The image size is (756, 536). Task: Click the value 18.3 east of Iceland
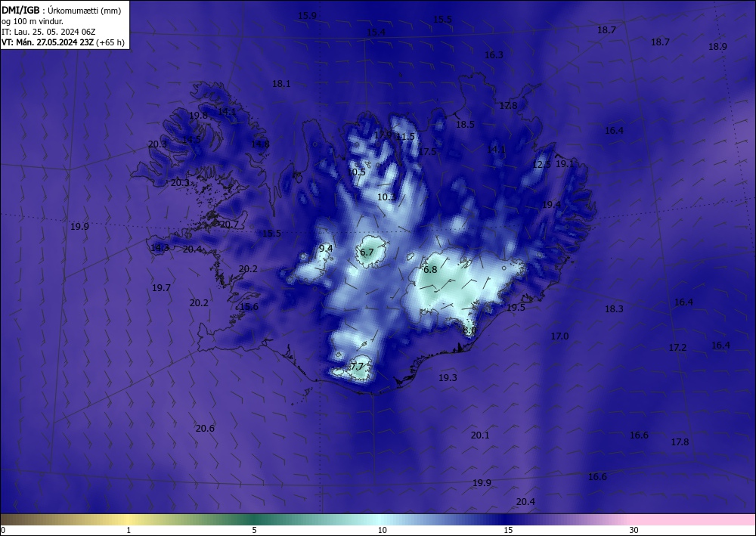614,309
